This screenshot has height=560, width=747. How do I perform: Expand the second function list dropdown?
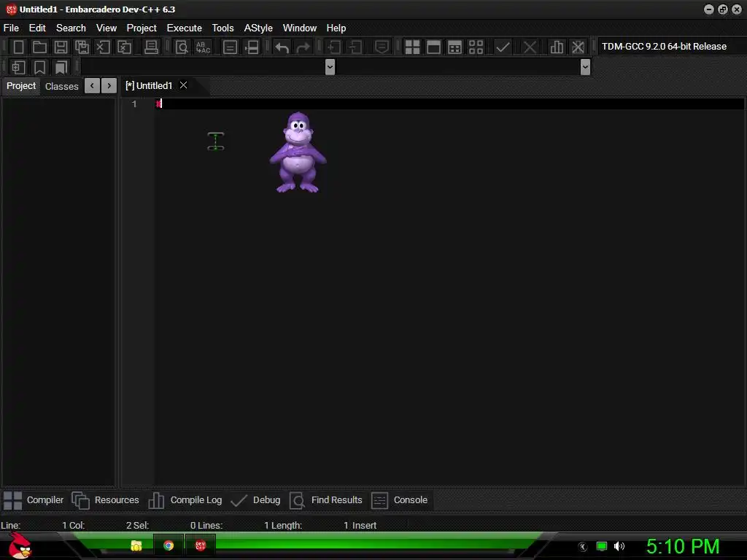tap(586, 67)
